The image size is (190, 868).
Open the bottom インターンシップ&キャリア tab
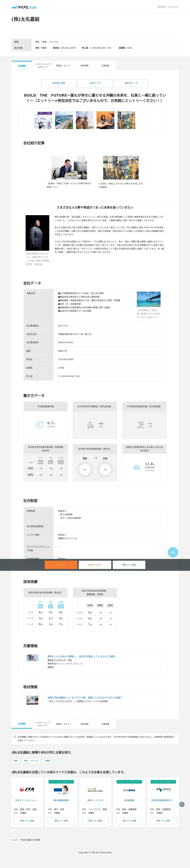click(x=43, y=724)
